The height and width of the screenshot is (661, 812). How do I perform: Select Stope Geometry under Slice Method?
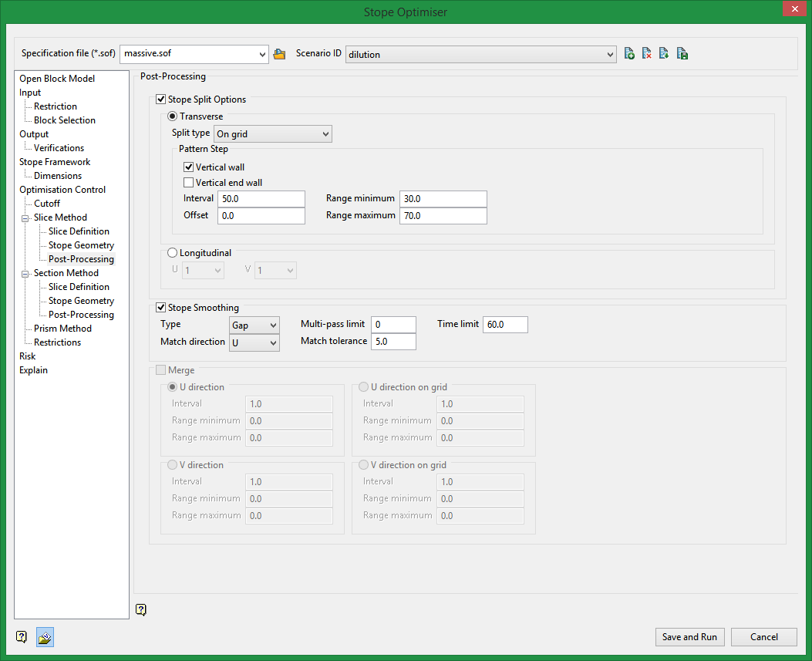coord(81,245)
